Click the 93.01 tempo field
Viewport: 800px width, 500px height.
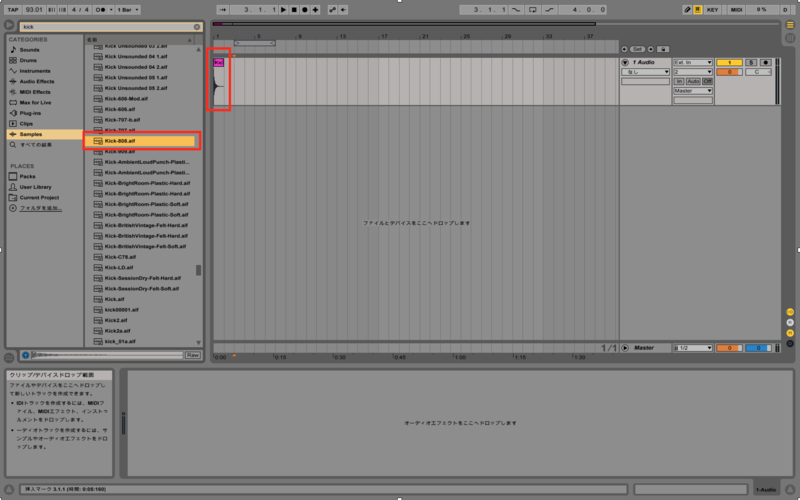point(34,10)
